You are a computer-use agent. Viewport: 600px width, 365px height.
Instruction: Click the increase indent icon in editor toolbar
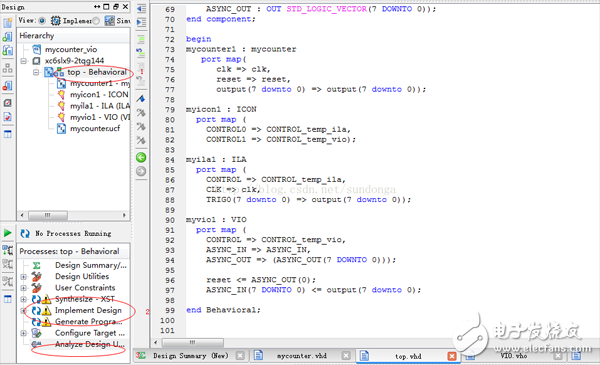pos(142,22)
